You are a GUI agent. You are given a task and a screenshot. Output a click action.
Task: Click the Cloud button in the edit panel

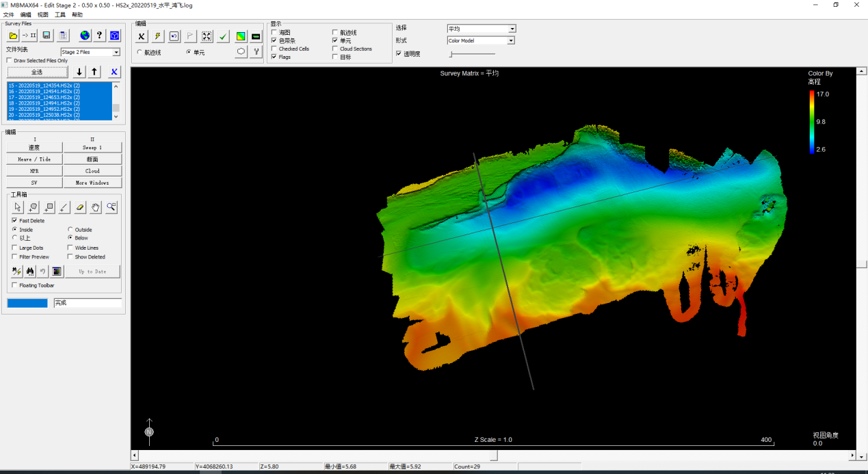point(92,170)
